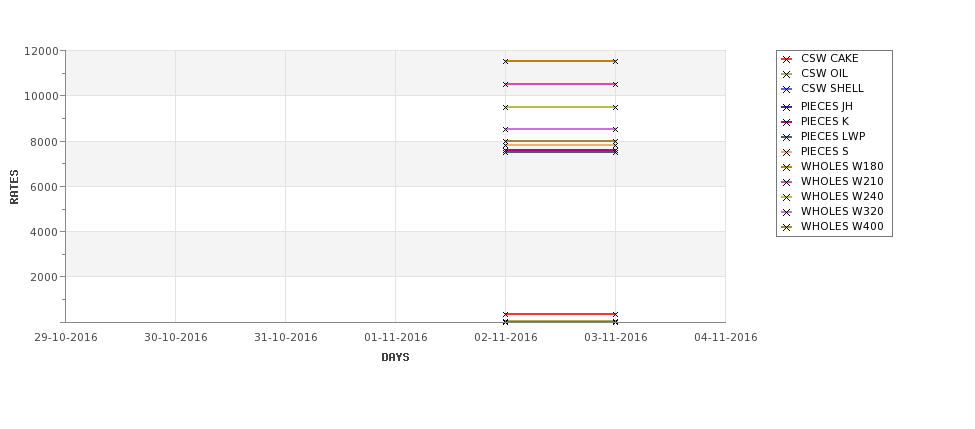The image size is (975, 429).
Task: Click the 02-11-2016 x-axis date label
Action: point(506,338)
